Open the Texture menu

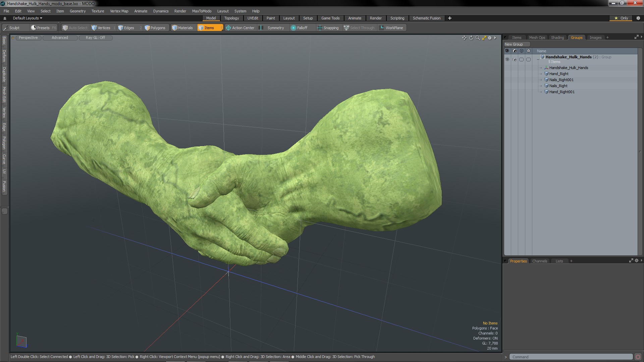coord(98,11)
